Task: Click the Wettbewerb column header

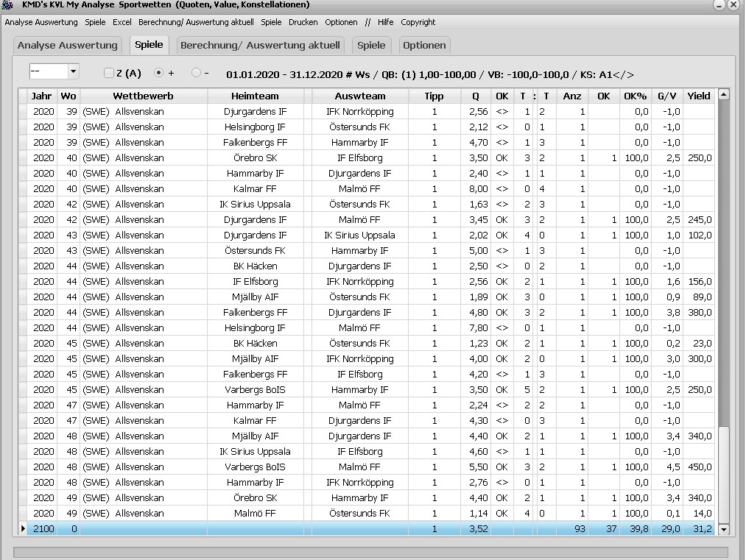Action: (143, 96)
